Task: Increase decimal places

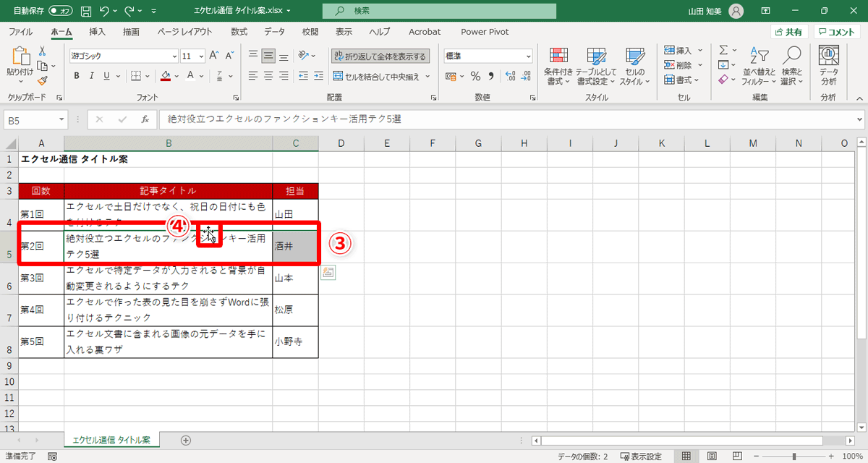Action: tap(509, 75)
